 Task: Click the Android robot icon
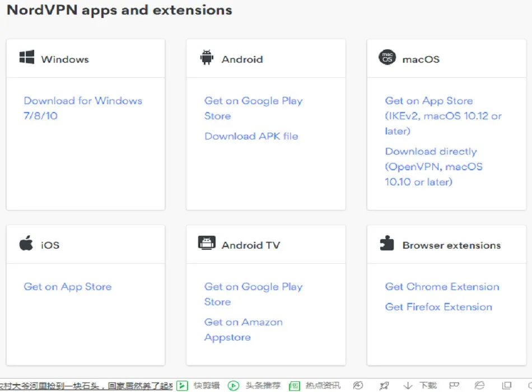coord(207,57)
